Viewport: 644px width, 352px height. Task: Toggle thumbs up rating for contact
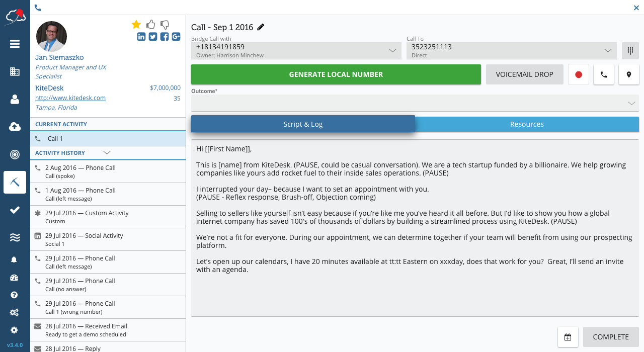tap(150, 25)
